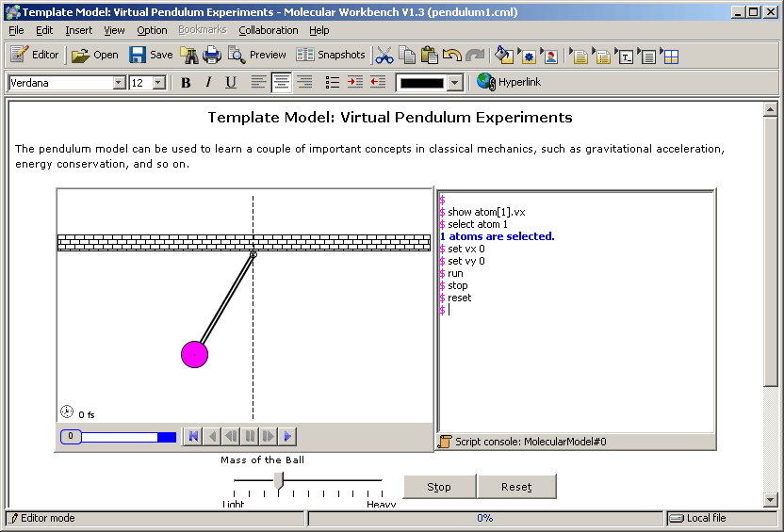Open the Snapshots gallery
The width and height of the screenshot is (784, 532).
pos(331,55)
